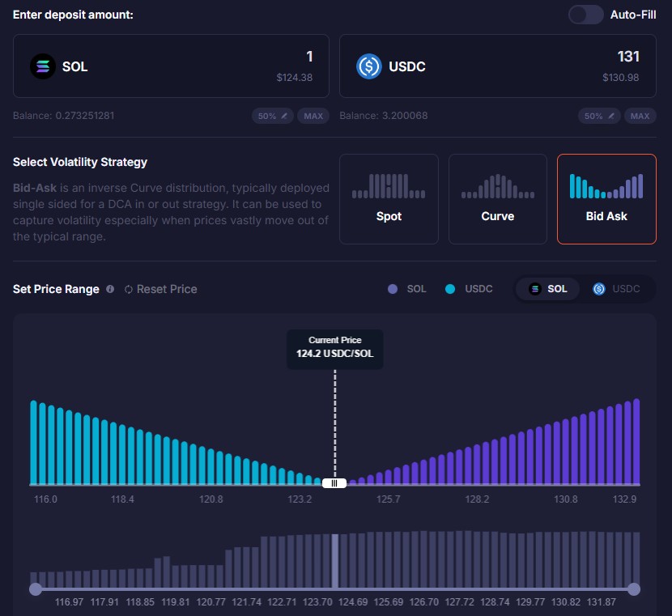
Task: Click the right handle of range slider
Action: (634, 589)
